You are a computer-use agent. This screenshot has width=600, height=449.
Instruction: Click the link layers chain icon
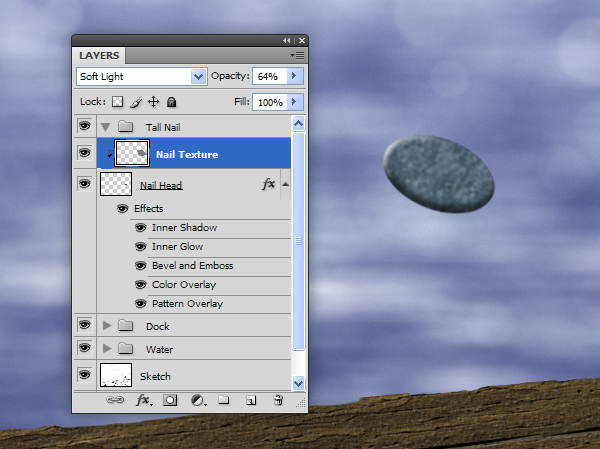click(x=115, y=400)
